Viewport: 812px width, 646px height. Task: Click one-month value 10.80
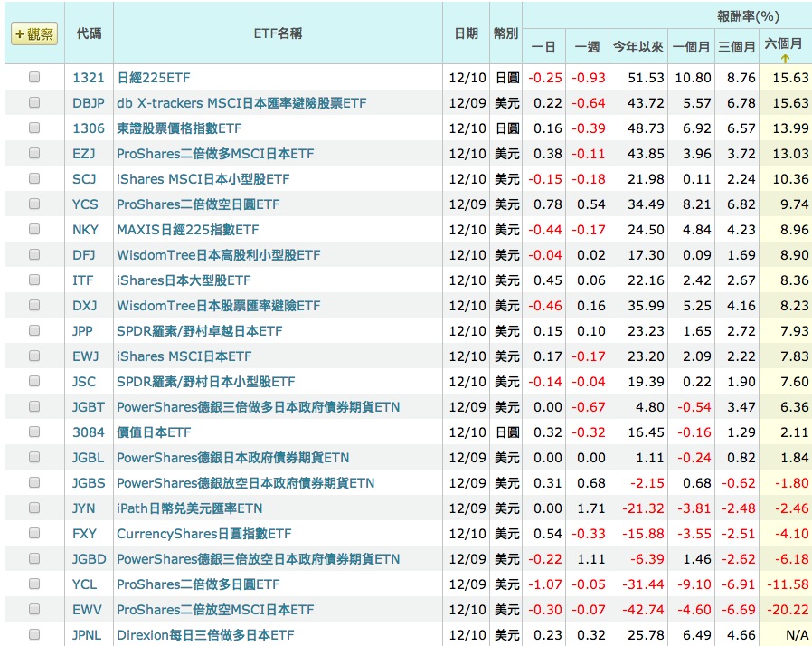point(693,78)
